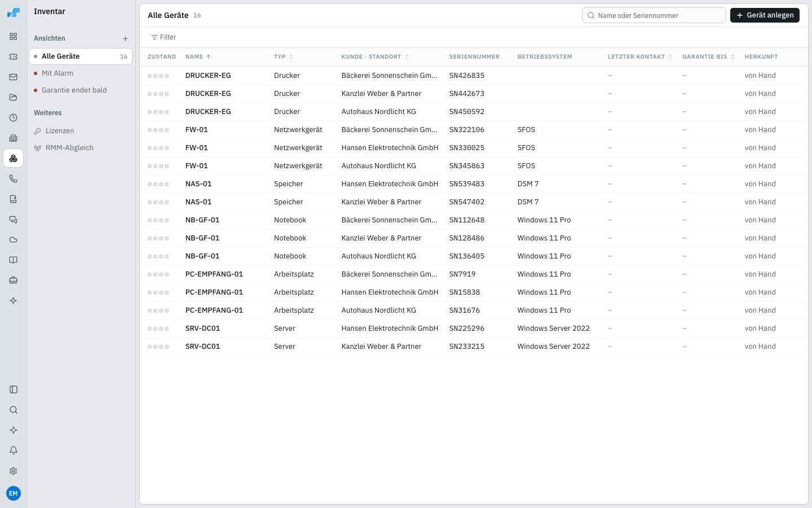Image resolution: width=812 pixels, height=508 pixels.
Task: Open the Filter button
Action: tap(164, 37)
